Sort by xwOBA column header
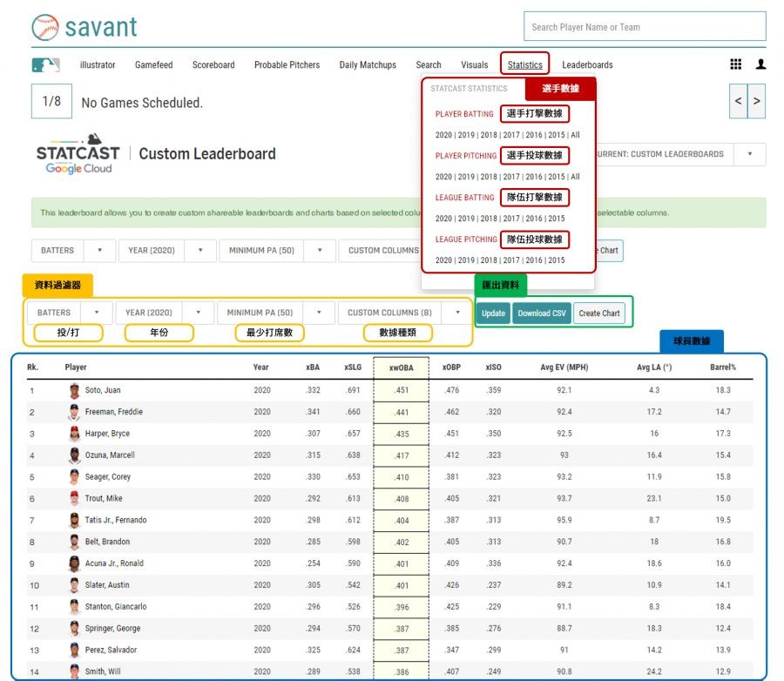The image size is (784, 681). pos(400,367)
